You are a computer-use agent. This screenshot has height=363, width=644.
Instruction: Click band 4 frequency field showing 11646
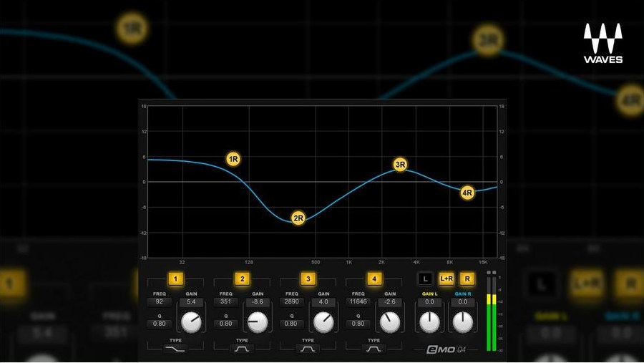[x=358, y=301]
